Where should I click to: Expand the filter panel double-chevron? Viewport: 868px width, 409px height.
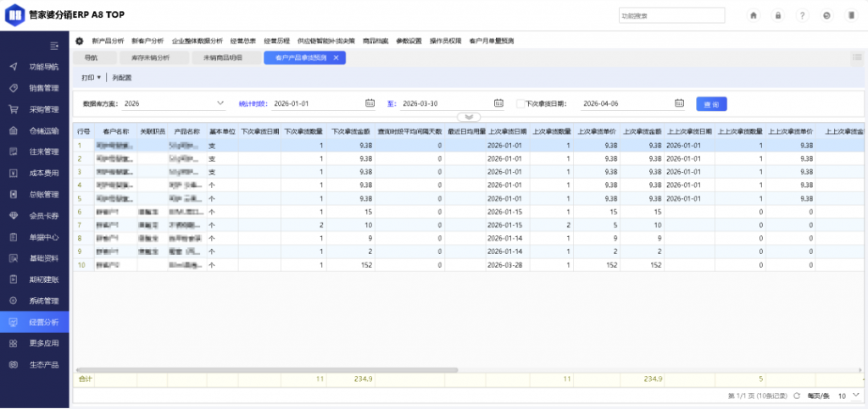pyautogui.click(x=469, y=117)
